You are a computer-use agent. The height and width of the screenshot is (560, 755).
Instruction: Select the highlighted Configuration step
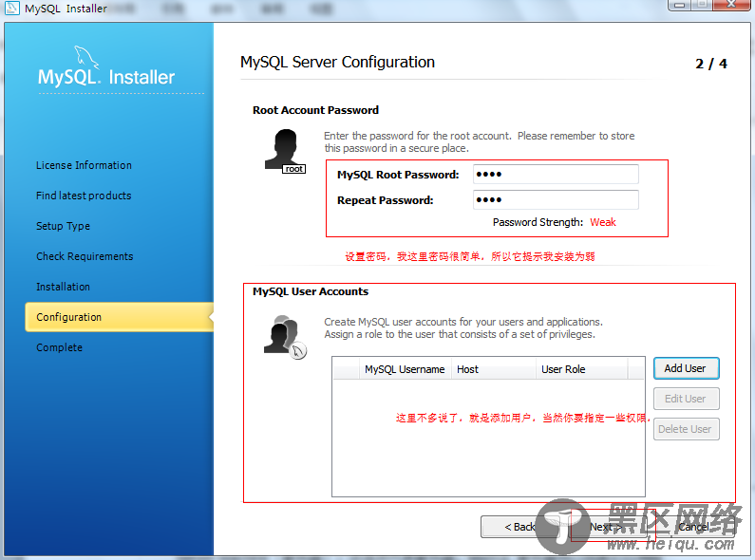(119, 317)
